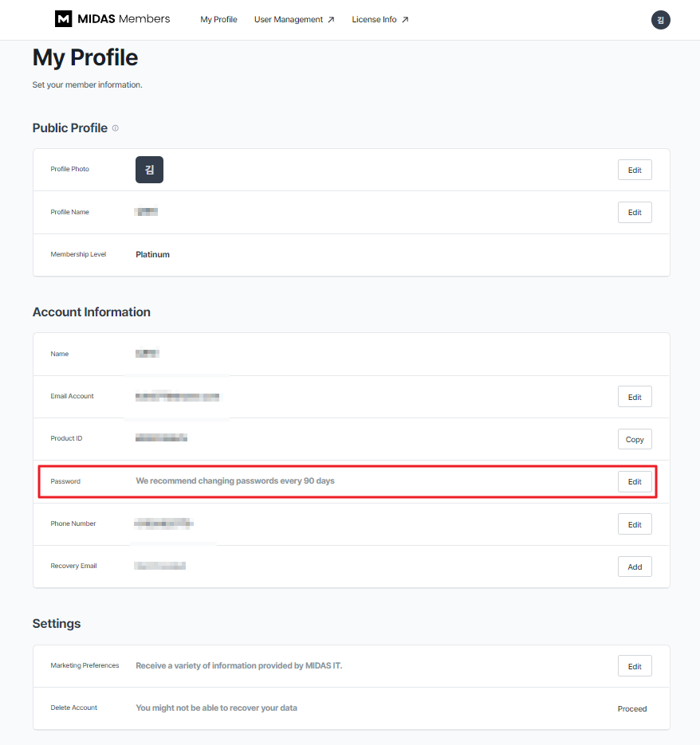Copy the Product ID
700x745 pixels.
(635, 440)
